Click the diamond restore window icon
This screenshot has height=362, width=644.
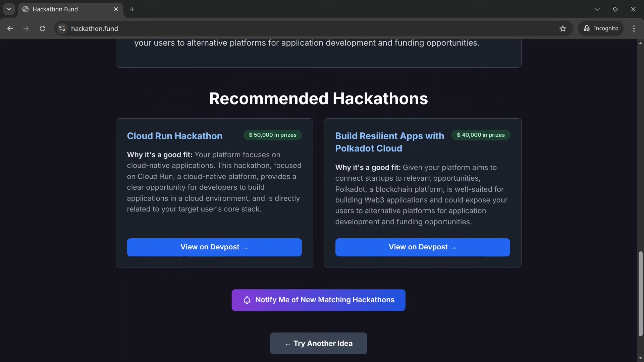(615, 9)
